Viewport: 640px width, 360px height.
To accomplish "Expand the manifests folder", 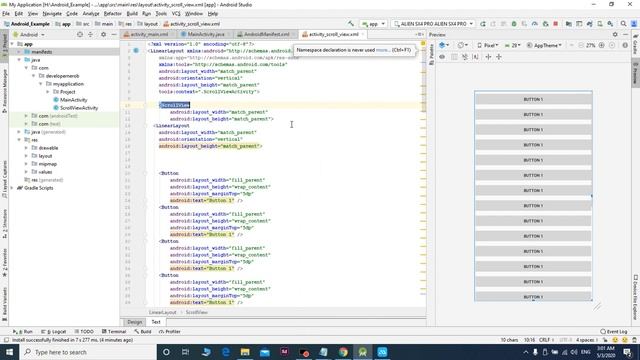I will tap(19, 52).
